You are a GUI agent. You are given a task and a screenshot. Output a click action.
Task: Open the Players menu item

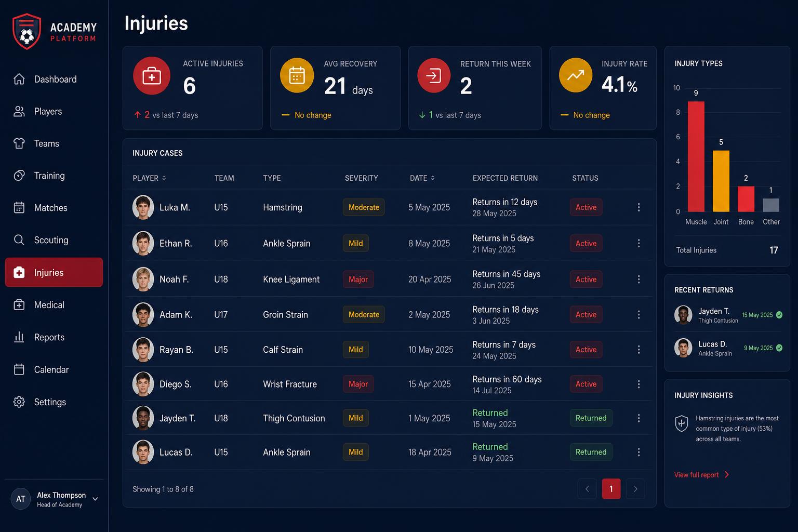point(54,111)
